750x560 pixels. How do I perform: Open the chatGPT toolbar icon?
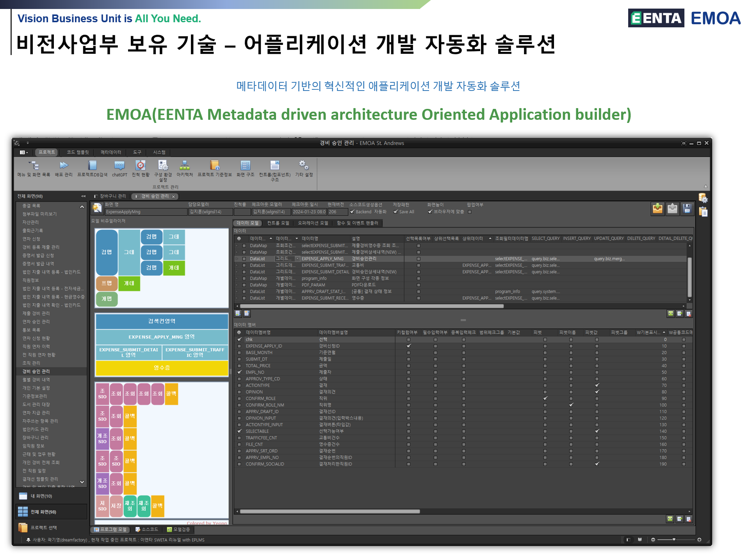tap(119, 169)
